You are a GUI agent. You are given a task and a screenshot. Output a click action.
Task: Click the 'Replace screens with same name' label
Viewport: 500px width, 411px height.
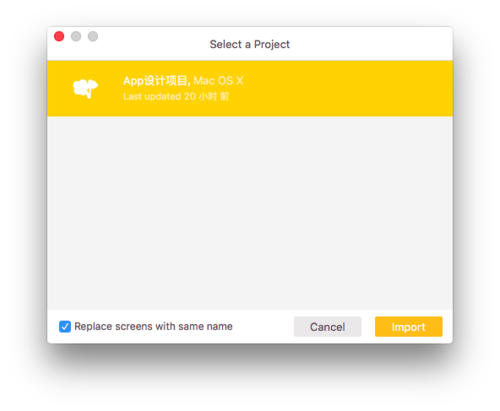(153, 326)
